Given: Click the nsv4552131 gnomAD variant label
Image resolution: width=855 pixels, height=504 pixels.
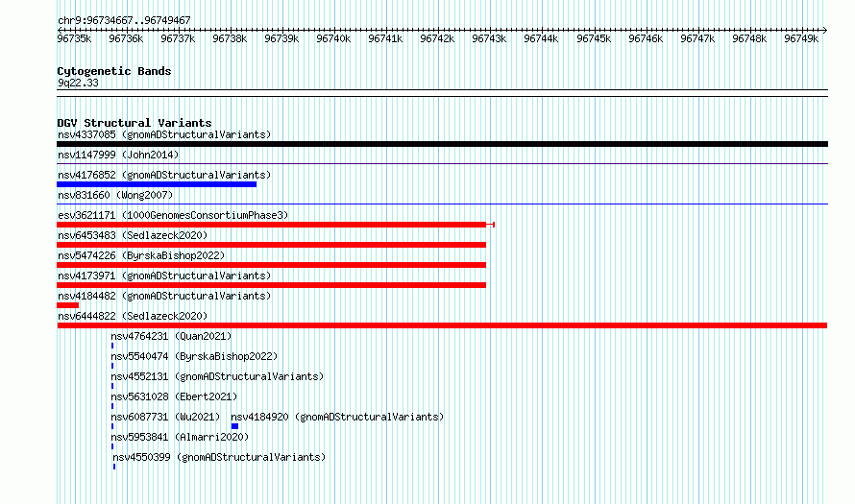Looking at the screenshot, I should [x=217, y=376].
